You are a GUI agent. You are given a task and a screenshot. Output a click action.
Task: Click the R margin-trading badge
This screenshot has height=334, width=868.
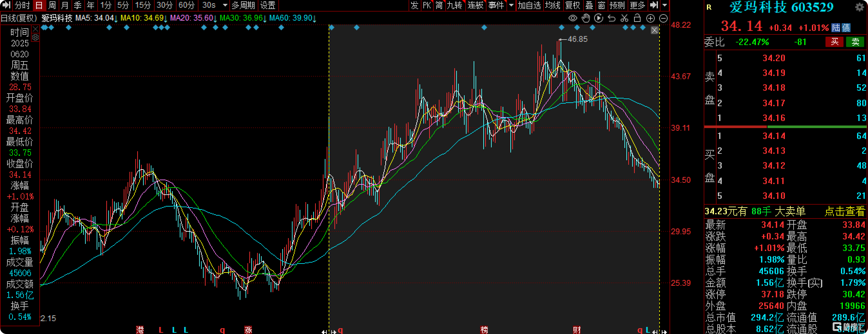pyautogui.click(x=709, y=7)
